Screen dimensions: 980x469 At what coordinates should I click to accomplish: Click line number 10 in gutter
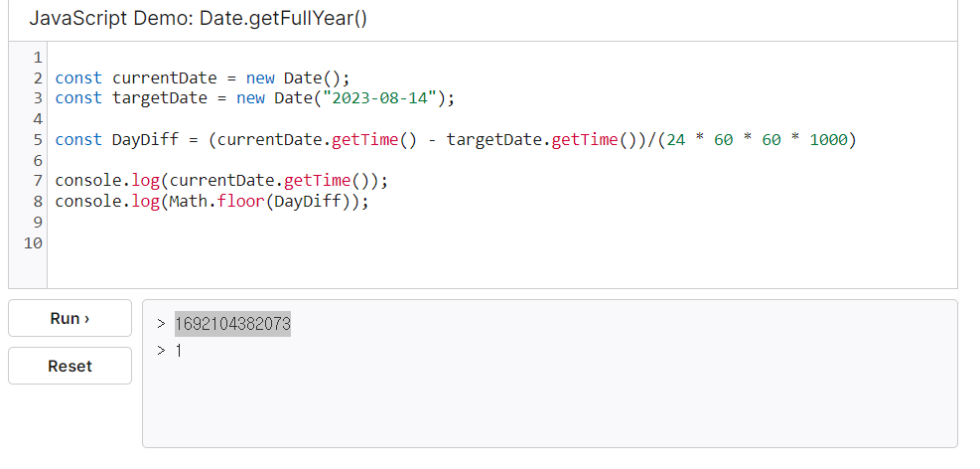pos(33,242)
